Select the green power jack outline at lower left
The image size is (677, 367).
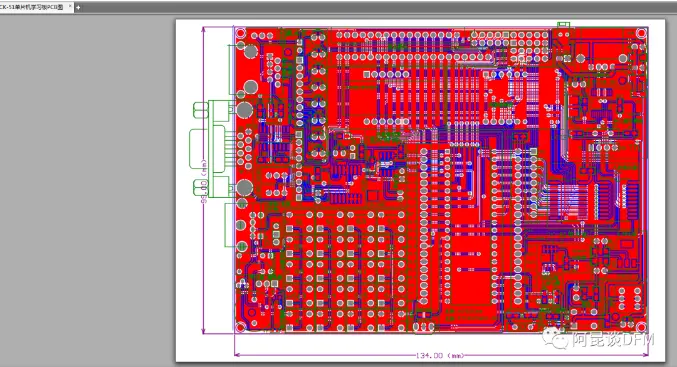click(x=230, y=225)
